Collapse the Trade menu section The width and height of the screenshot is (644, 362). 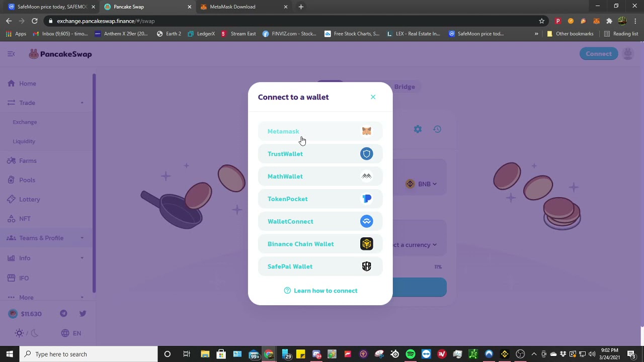pyautogui.click(x=46, y=103)
